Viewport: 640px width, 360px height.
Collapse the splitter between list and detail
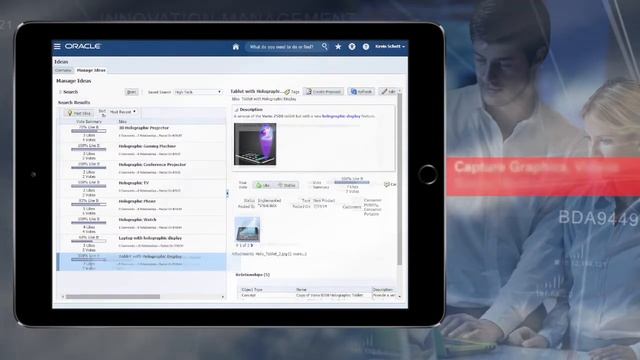click(x=227, y=193)
